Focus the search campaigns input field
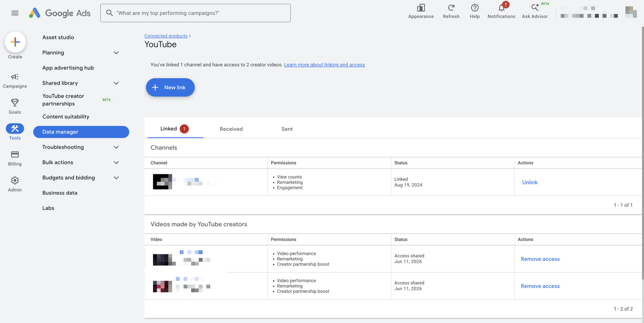 tap(195, 13)
